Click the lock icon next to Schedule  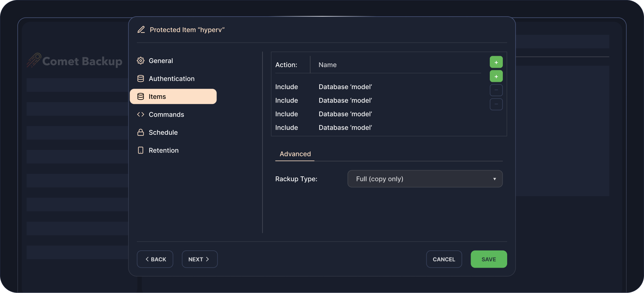click(141, 133)
